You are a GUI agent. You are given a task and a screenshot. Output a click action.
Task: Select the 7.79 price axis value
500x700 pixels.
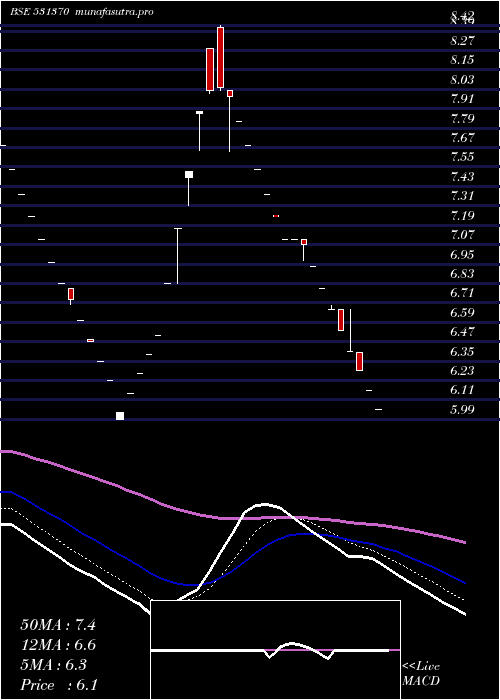462,119
